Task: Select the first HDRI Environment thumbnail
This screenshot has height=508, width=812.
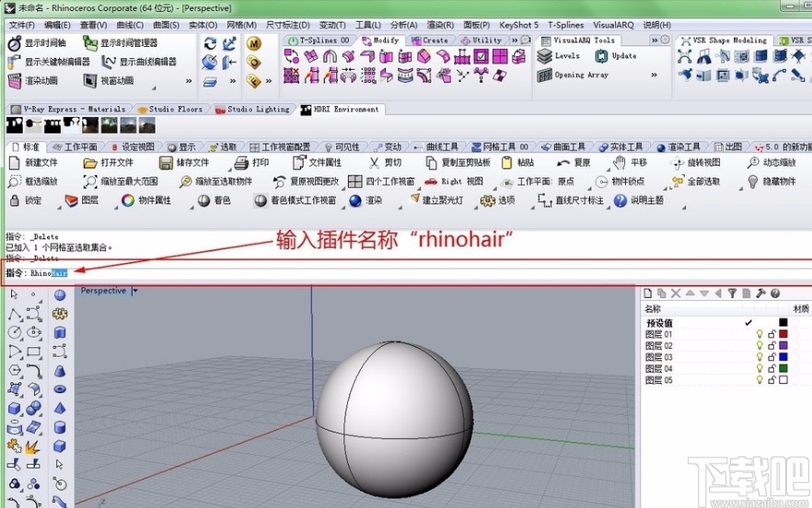Action: [x=15, y=125]
